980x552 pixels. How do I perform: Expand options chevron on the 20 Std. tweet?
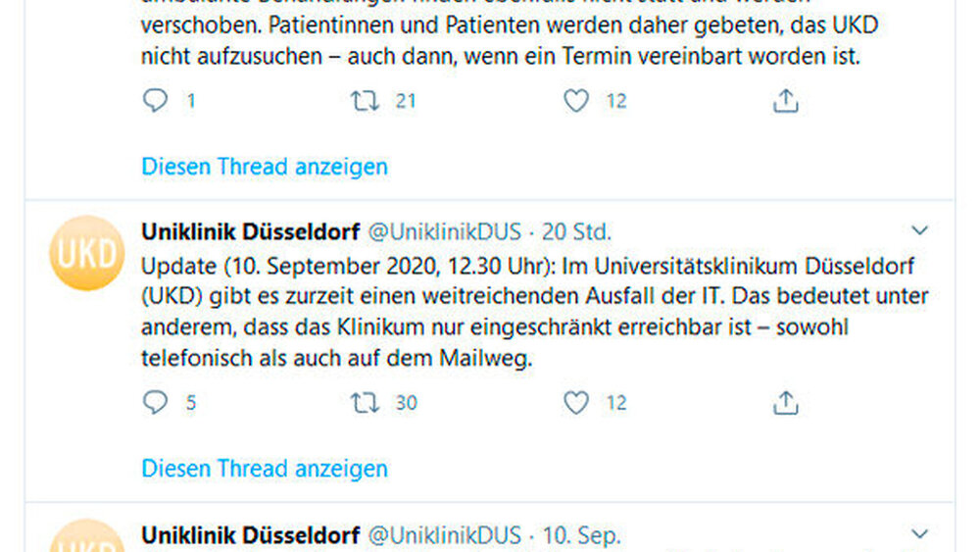919,231
